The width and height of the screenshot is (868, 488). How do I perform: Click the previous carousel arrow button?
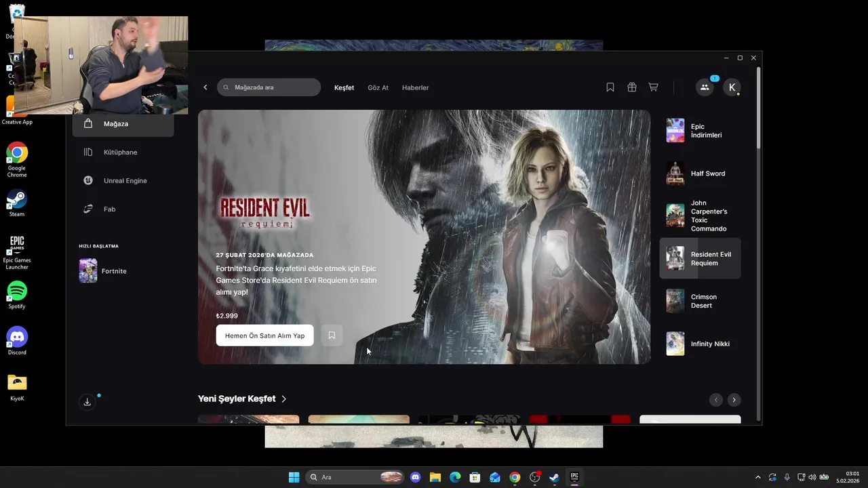pos(716,400)
